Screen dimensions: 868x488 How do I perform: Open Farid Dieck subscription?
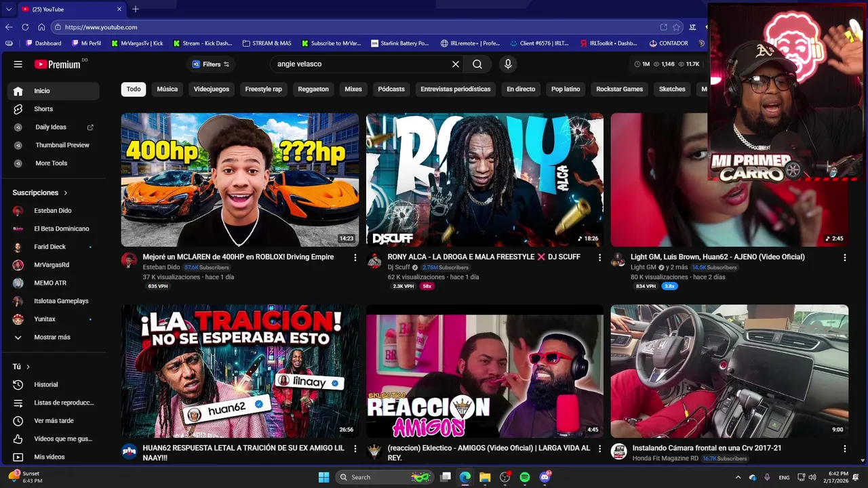(x=54, y=247)
